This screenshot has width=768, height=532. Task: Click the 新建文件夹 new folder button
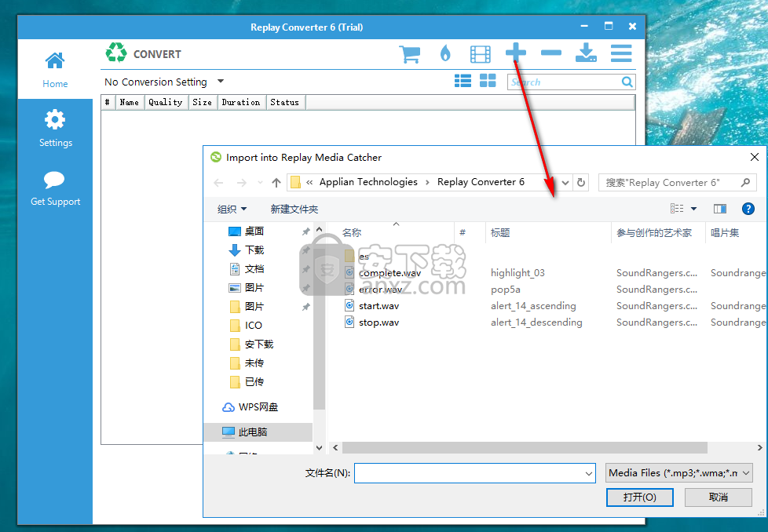pyautogui.click(x=294, y=209)
